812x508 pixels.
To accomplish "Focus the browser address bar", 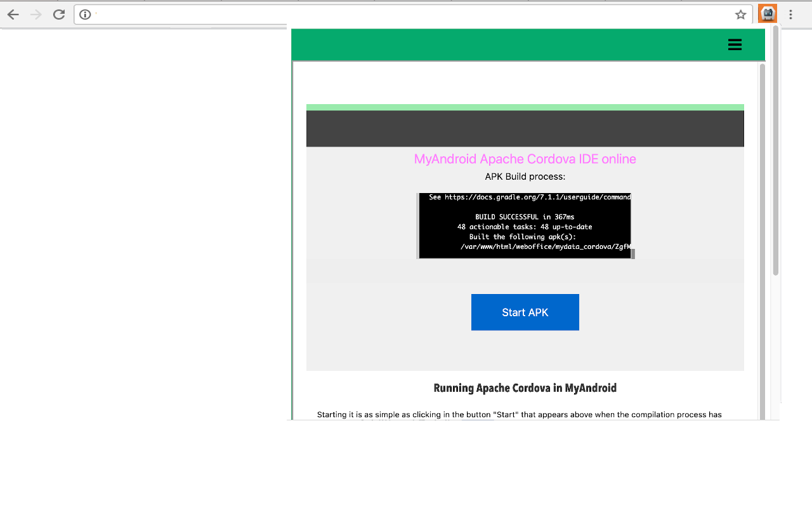I will point(412,15).
